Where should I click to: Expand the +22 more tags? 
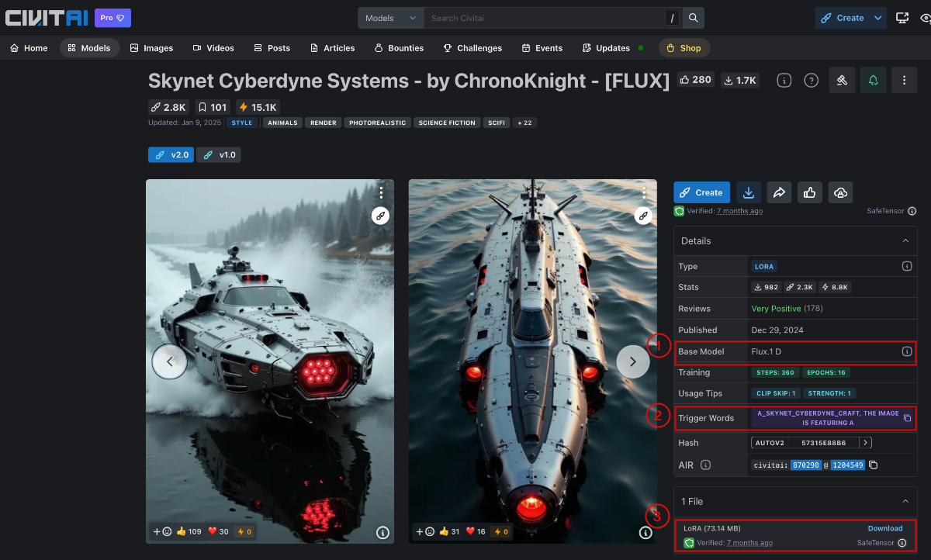[x=524, y=123]
